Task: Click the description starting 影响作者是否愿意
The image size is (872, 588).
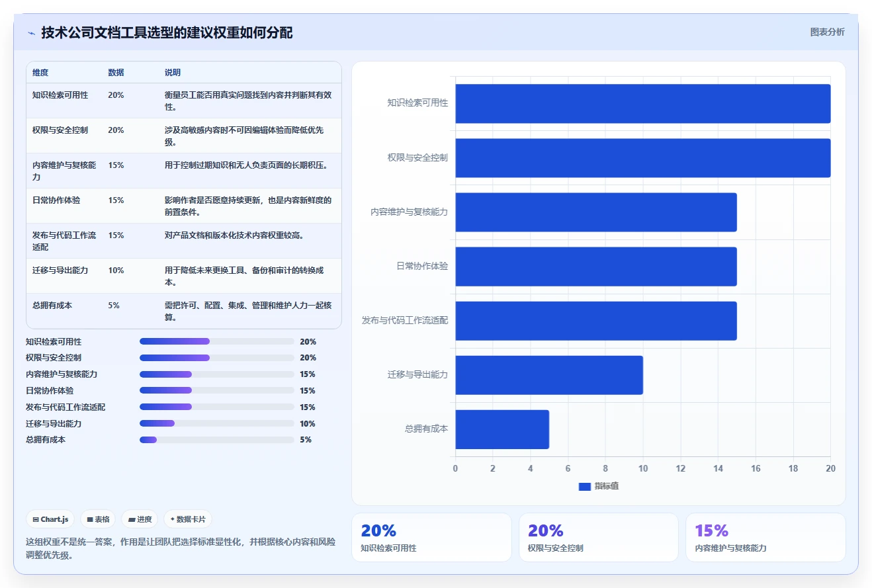Action: click(248, 206)
